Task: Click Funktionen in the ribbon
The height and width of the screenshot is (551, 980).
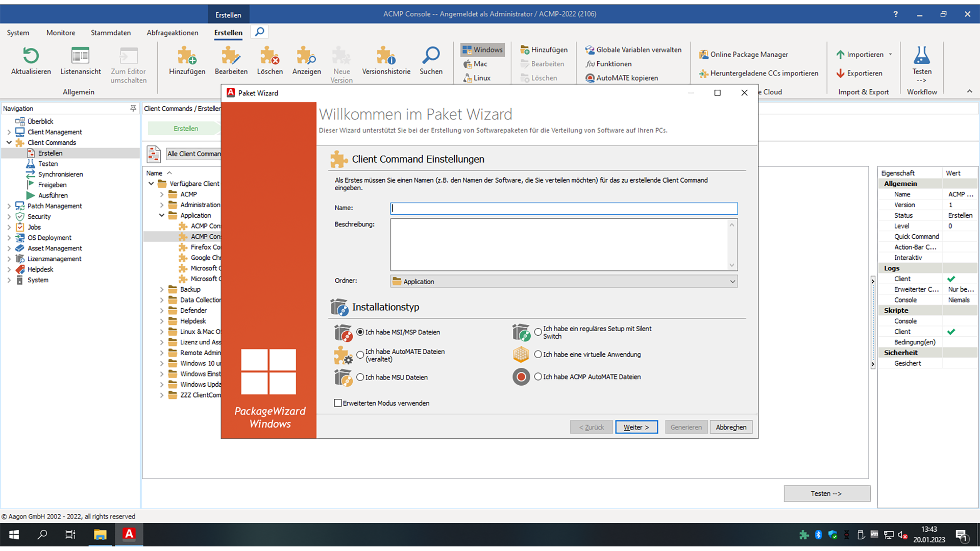Action: tap(608, 64)
